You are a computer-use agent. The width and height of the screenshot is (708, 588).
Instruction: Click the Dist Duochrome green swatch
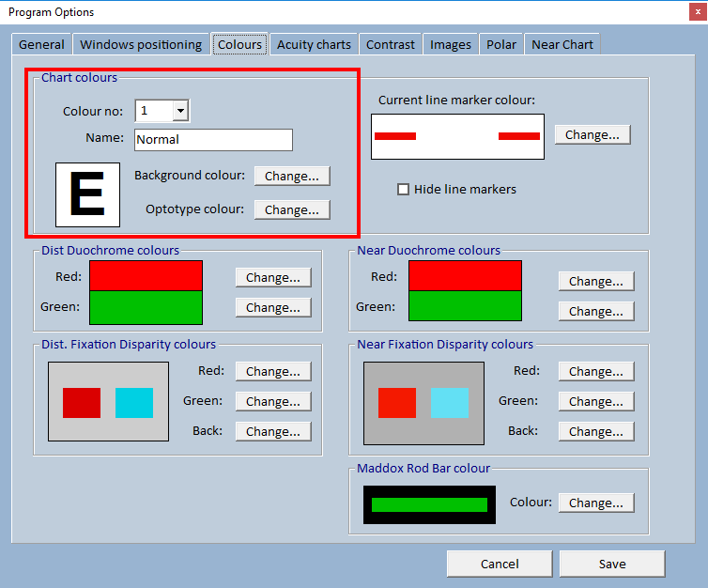pos(146,307)
